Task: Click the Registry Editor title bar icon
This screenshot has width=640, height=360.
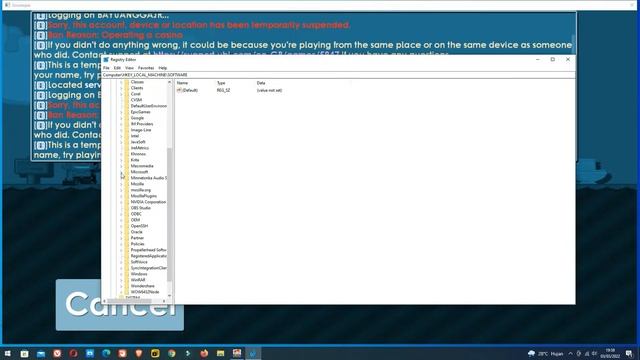Action: [106, 60]
